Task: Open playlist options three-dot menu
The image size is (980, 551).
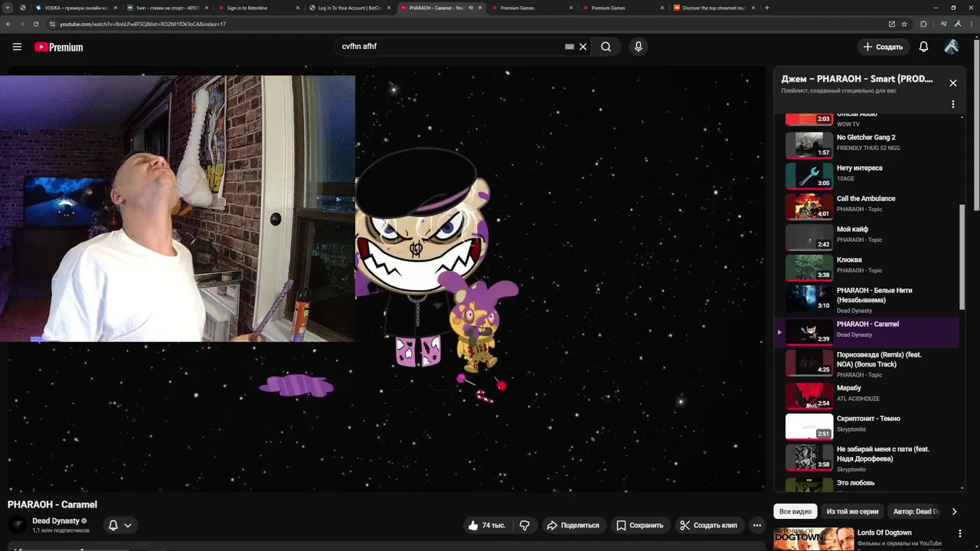Action: point(953,104)
